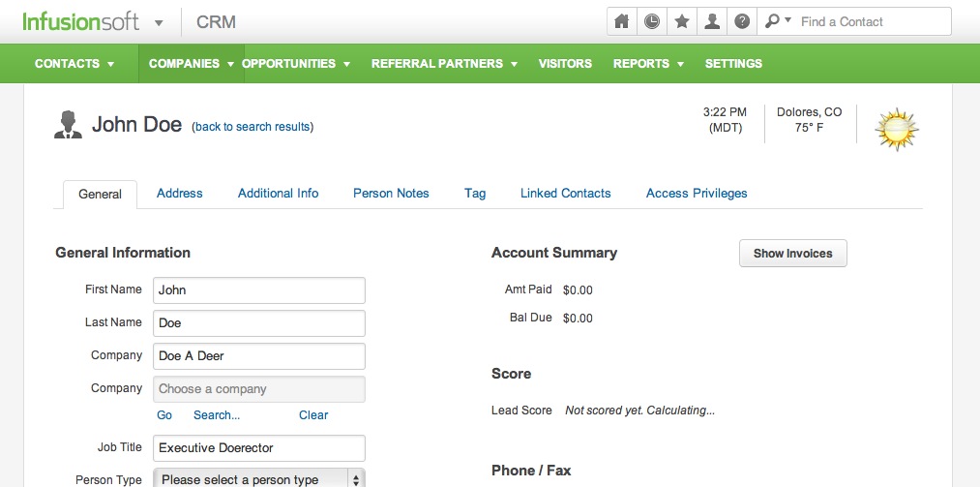
Task: Focus the Find a Contact search box
Action: click(873, 22)
